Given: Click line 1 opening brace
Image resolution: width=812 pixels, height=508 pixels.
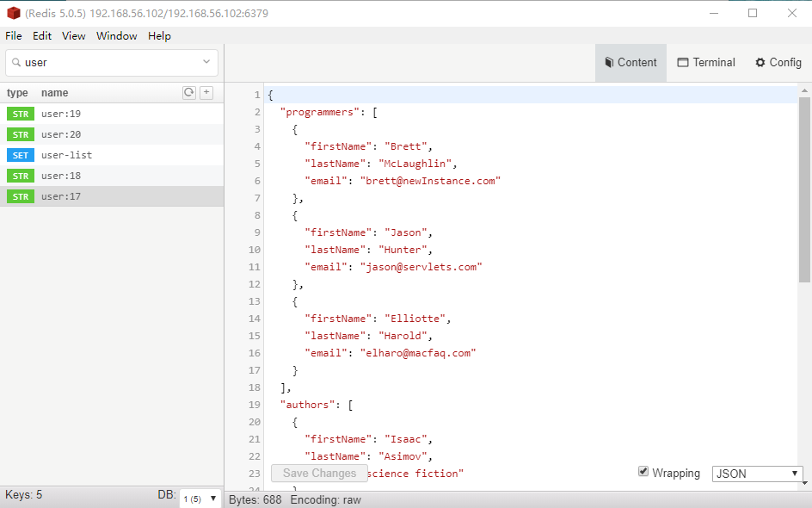Looking at the screenshot, I should coord(270,95).
